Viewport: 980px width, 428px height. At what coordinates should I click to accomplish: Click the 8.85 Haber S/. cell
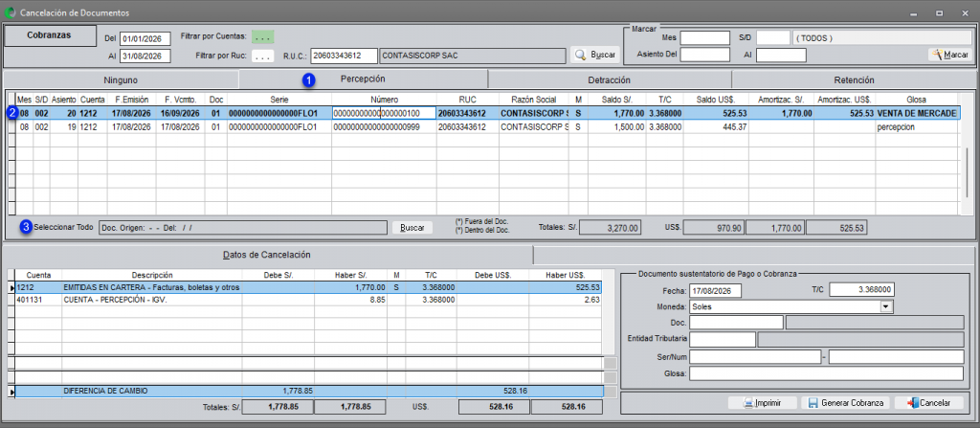(x=350, y=300)
